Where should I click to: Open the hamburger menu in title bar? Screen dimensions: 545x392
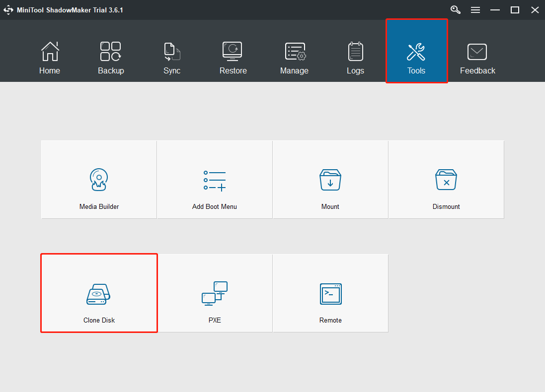tap(475, 10)
